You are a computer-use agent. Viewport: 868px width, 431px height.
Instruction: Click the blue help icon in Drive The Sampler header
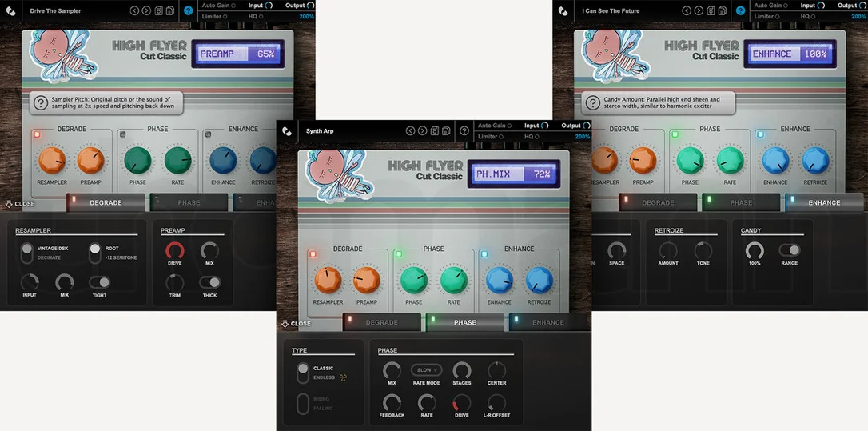[x=188, y=10]
